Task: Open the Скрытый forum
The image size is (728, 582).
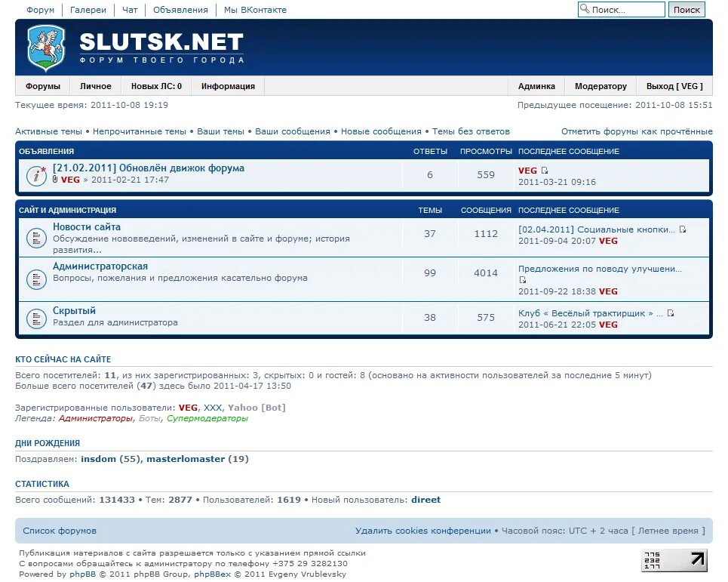Action: [x=74, y=311]
